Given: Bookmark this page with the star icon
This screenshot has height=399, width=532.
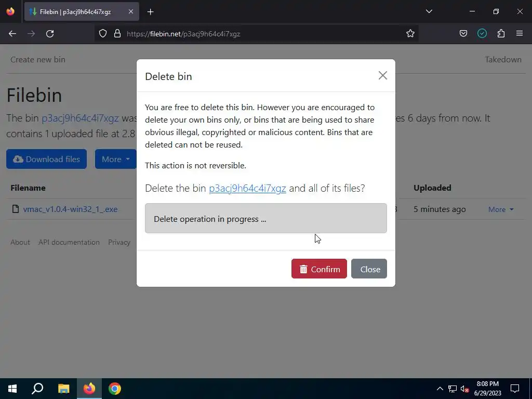Looking at the screenshot, I should pyautogui.click(x=410, y=34).
